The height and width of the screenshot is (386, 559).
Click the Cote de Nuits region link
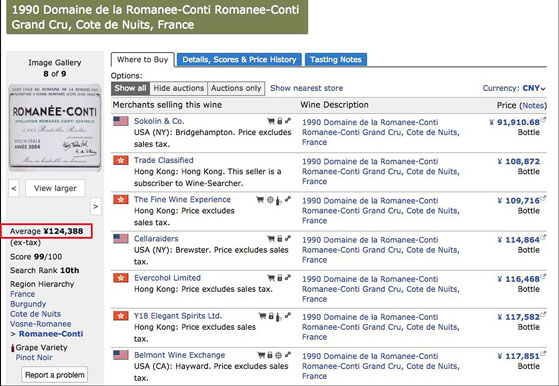[35, 314]
